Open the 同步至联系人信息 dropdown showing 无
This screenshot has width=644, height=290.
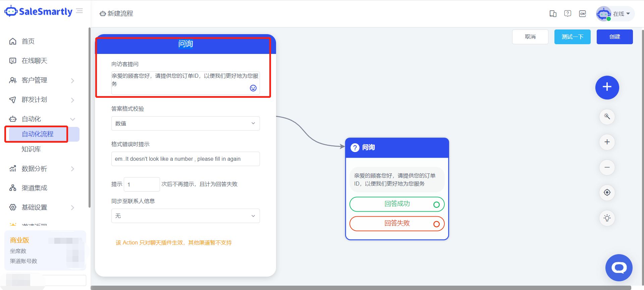[x=185, y=216]
